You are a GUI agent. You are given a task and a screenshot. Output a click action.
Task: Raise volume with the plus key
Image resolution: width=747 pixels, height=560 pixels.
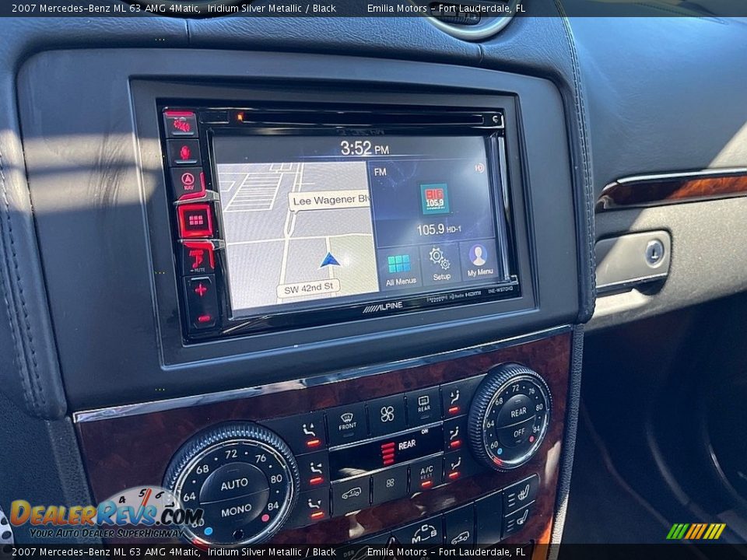click(x=201, y=289)
